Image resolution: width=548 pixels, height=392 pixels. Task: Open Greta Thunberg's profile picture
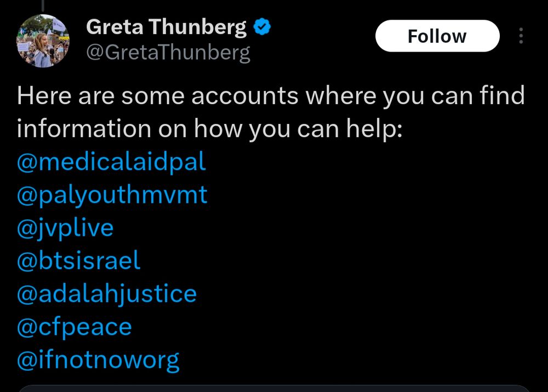[x=44, y=41]
